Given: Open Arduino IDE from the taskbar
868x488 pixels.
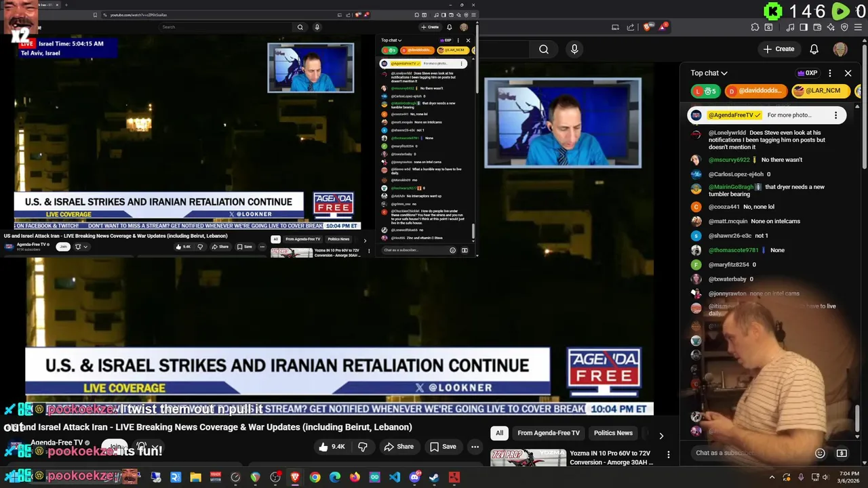Looking at the screenshot, I should click(x=374, y=477).
